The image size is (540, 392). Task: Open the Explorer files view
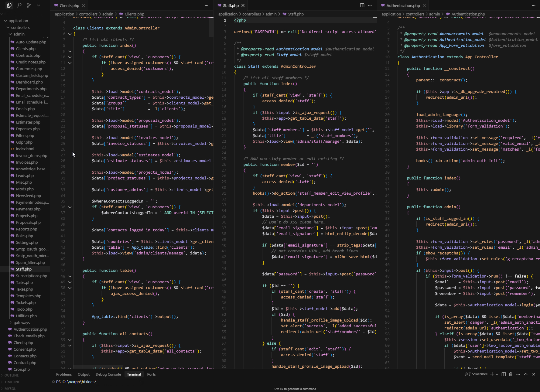coord(9,5)
